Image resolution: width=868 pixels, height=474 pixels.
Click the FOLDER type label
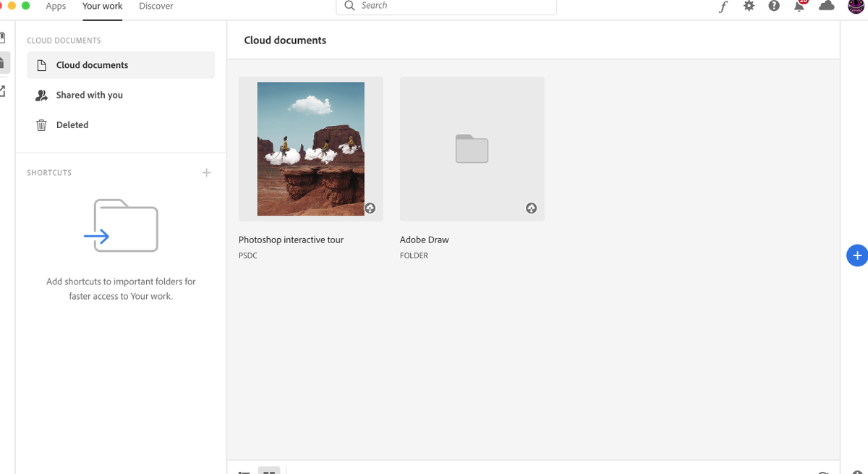pos(414,255)
